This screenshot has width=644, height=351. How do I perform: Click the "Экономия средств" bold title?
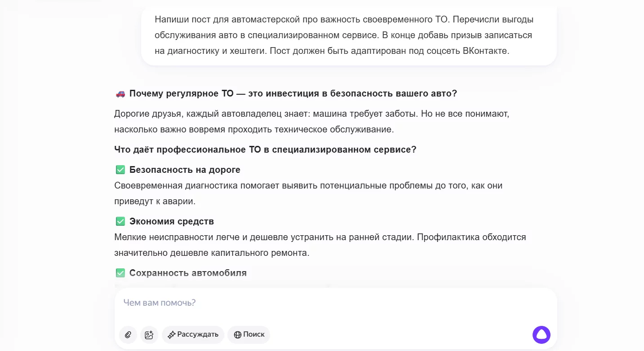click(x=172, y=221)
